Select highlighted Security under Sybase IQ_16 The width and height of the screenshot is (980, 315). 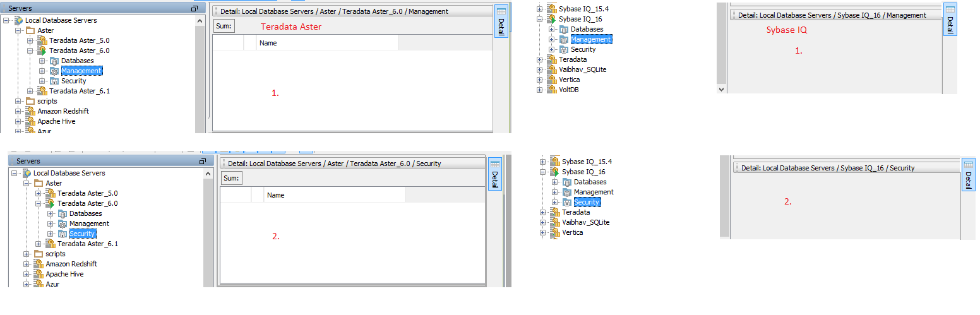tap(587, 202)
